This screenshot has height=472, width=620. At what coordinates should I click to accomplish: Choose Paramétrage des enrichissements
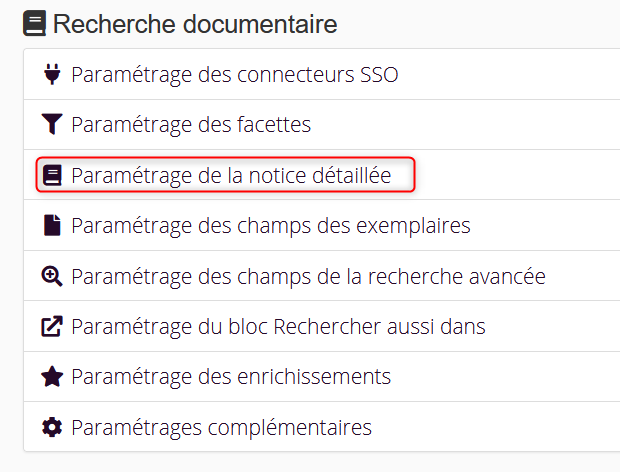[231, 377]
